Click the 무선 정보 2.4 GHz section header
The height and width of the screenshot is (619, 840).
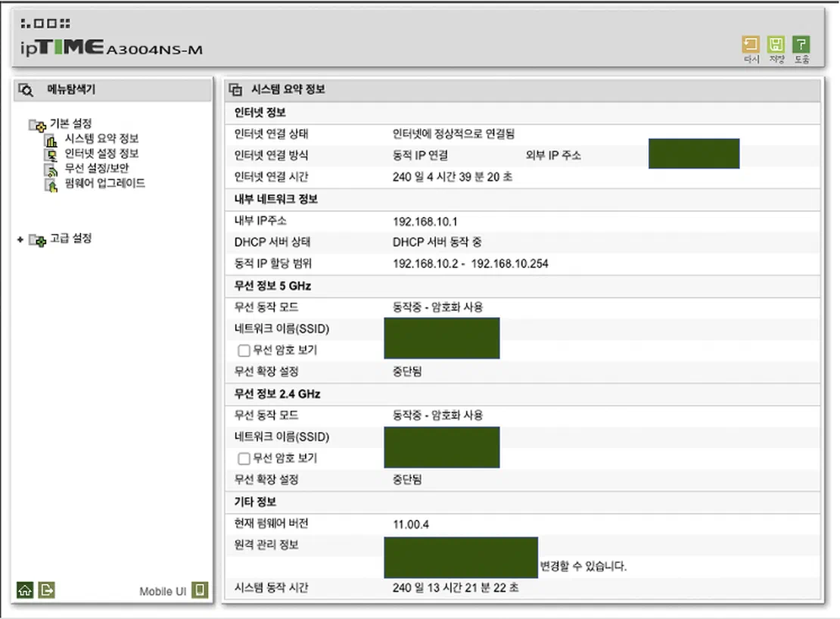point(277,394)
